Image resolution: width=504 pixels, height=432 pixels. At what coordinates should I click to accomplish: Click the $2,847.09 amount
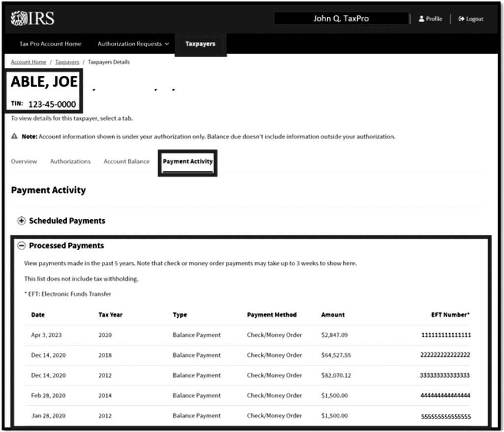pos(335,335)
